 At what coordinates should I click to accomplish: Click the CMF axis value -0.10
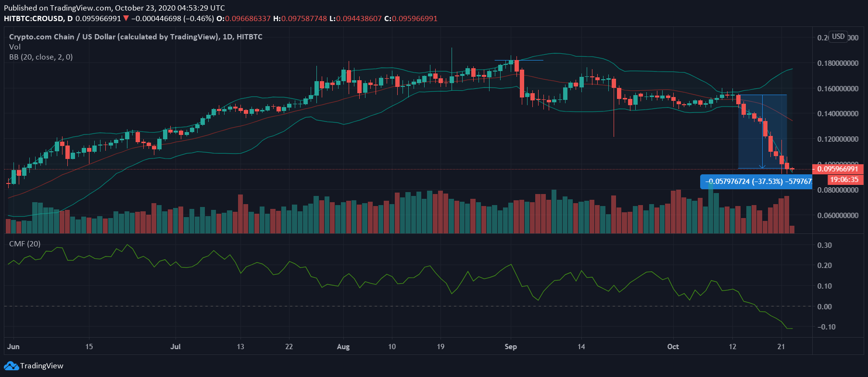point(827,327)
